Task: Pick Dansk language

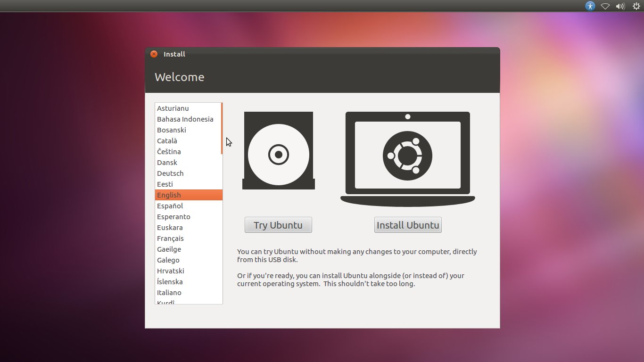Action: [189, 163]
